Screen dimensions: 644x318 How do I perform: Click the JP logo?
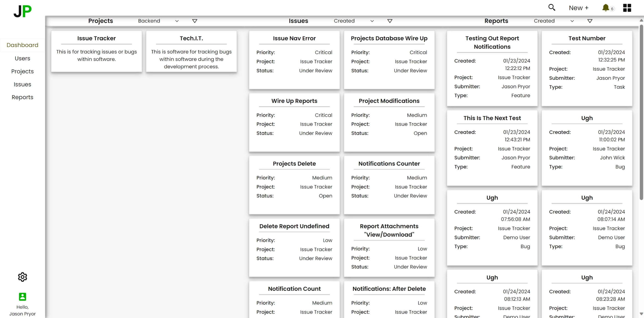pyautogui.click(x=22, y=11)
